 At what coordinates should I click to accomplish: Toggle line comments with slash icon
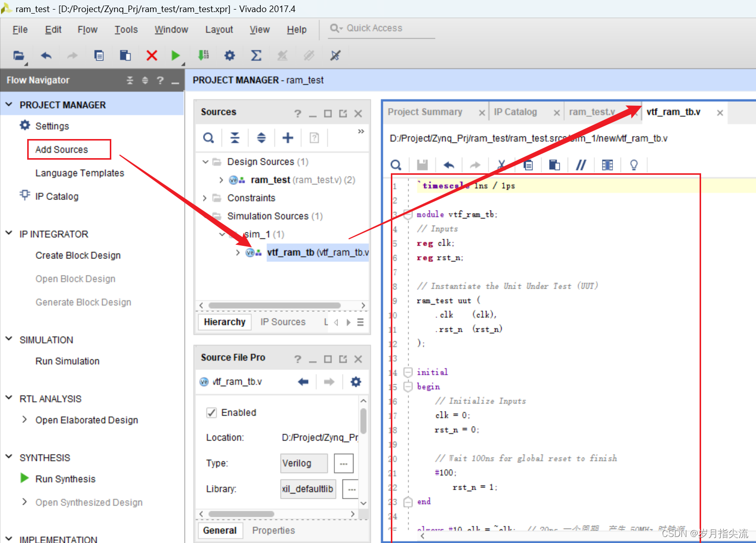[x=581, y=165]
